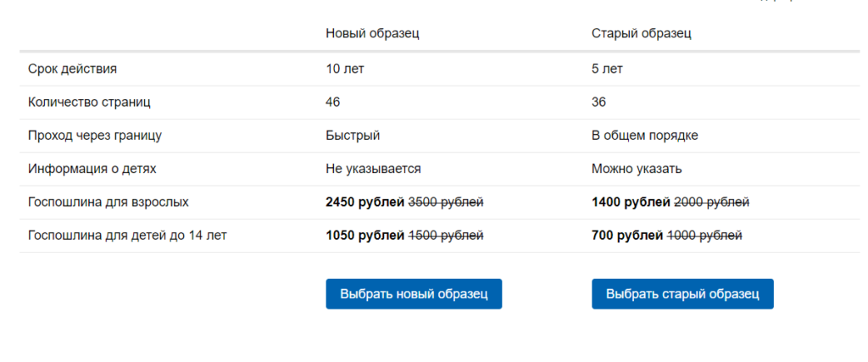Click the "Госпошлина для взрослых" row label
This screenshot has height=362, width=868.
[x=108, y=203]
